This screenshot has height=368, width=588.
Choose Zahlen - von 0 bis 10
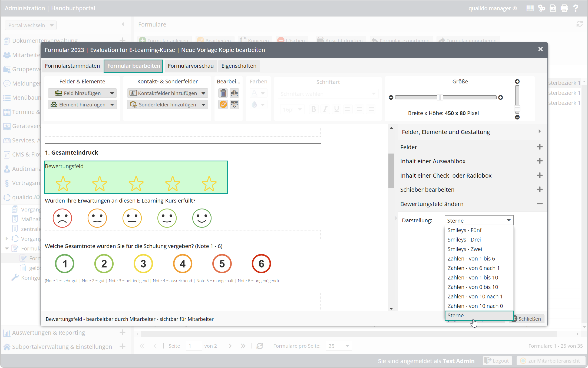[479, 287]
